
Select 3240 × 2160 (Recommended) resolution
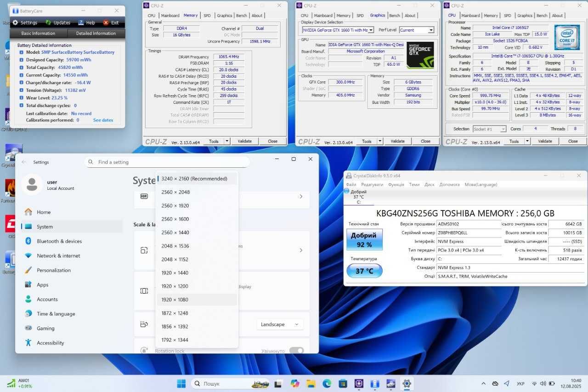tap(197, 179)
